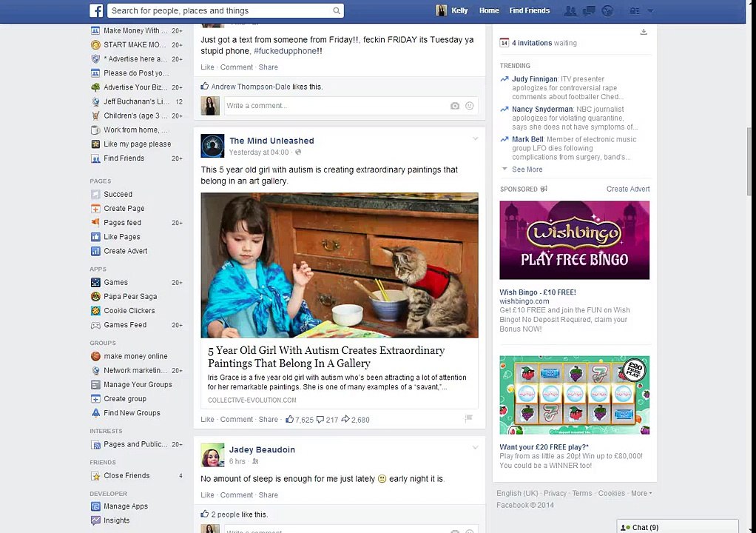Click the Privacy footer link
Screen dimensions: 756x533
tap(555, 493)
